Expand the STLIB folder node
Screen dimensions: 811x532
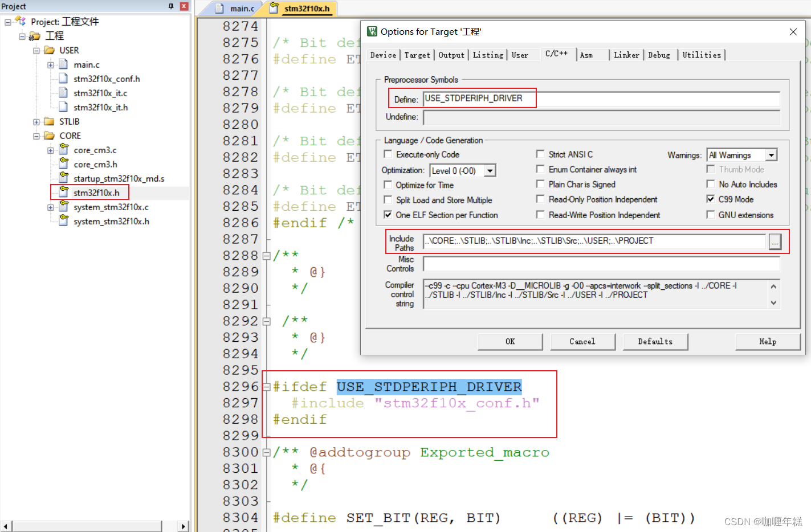36,121
